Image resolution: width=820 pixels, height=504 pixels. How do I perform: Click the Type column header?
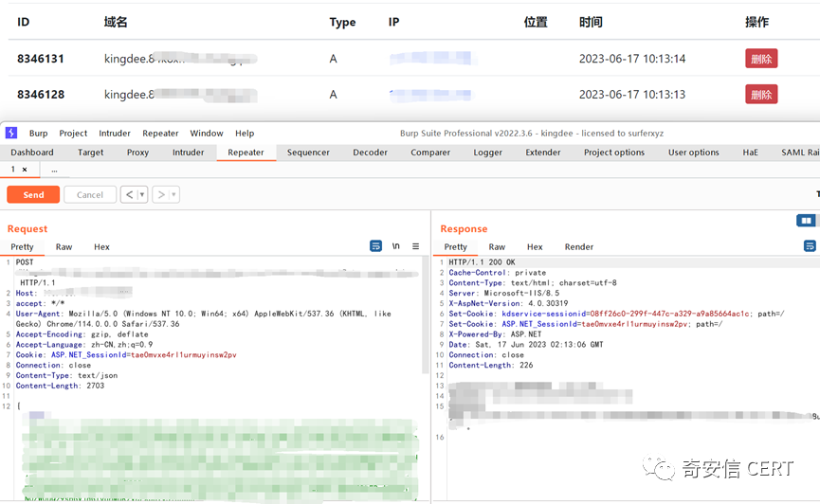[x=342, y=22]
